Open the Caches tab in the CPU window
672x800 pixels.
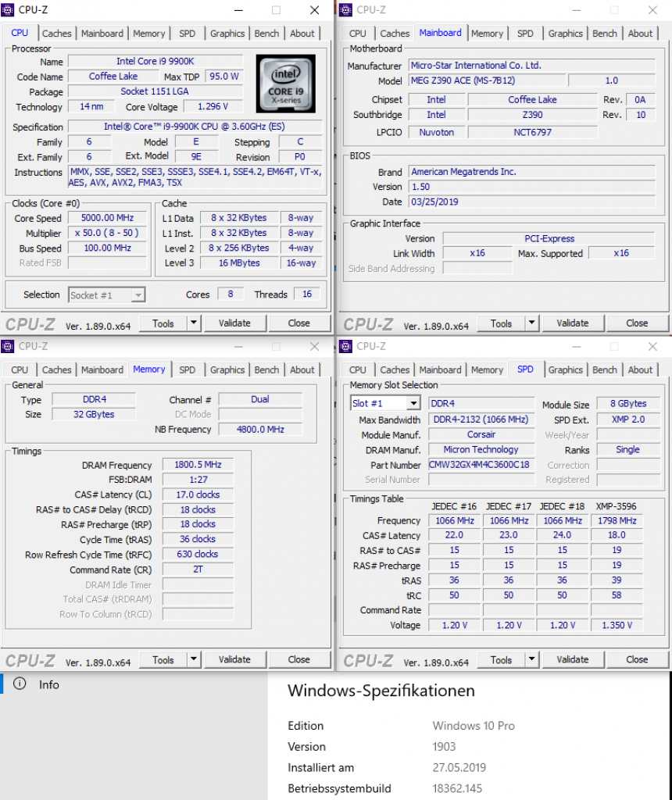point(56,33)
